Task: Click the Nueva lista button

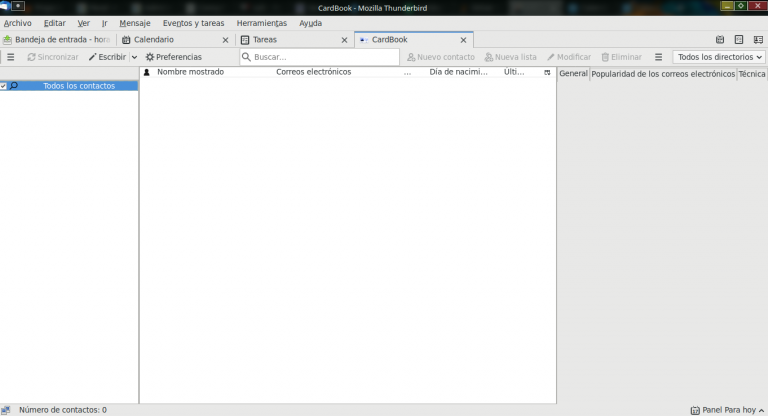Action: coord(510,57)
